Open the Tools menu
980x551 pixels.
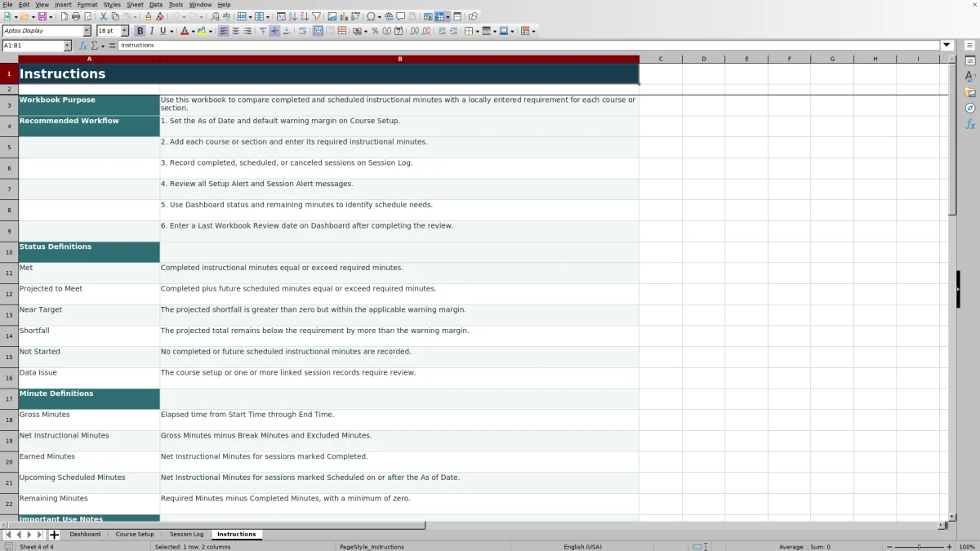click(176, 5)
